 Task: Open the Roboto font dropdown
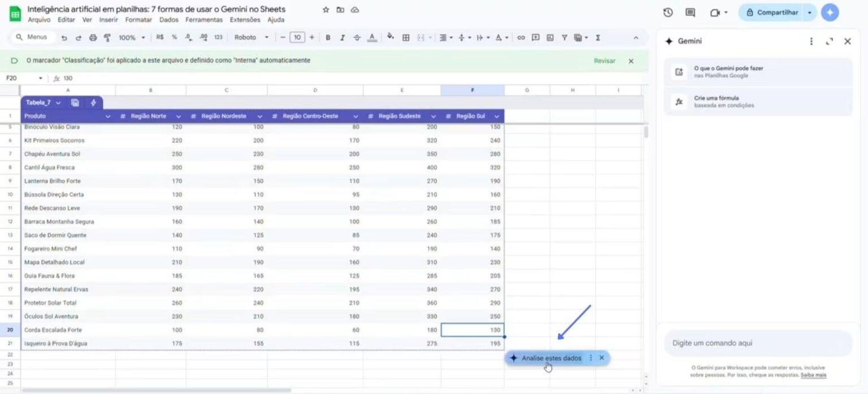tap(251, 38)
